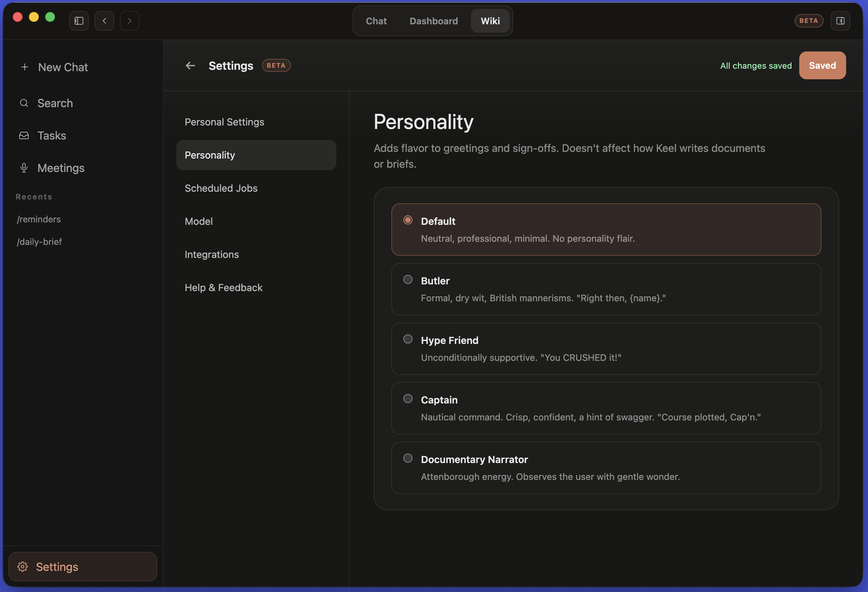This screenshot has height=592, width=868.
Task: Start a New Chat
Action: (83, 67)
